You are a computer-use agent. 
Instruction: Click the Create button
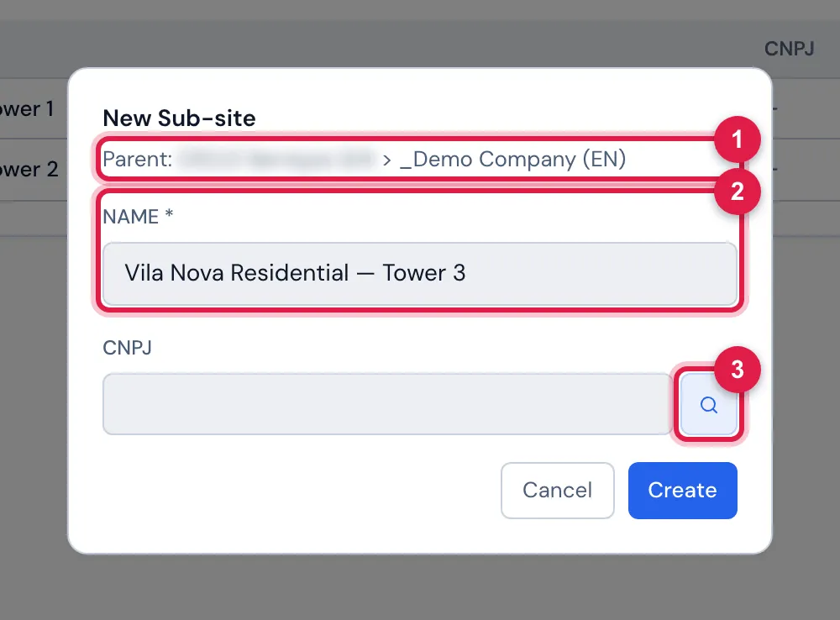(682, 491)
